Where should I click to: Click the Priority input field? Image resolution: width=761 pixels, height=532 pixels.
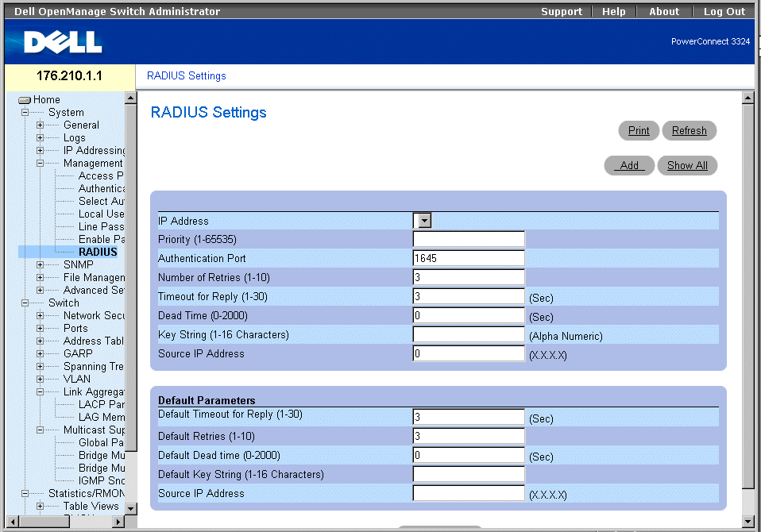tap(469, 239)
